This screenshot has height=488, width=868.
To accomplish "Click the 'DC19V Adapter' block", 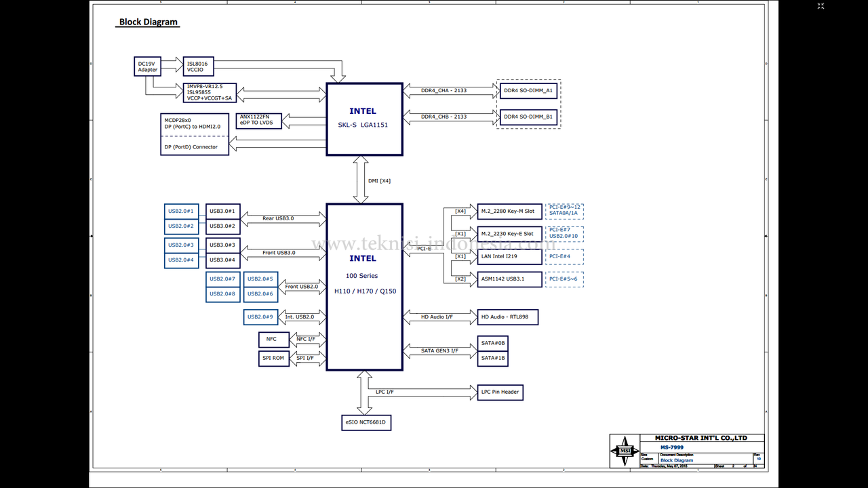I will (148, 66).
